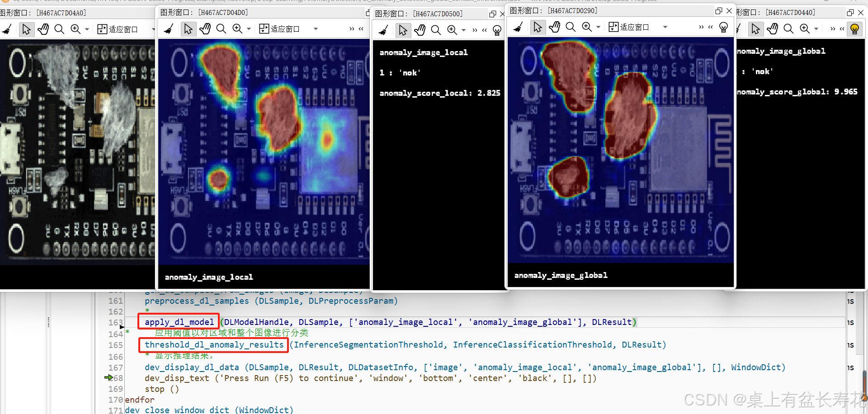The image size is (868, 414).
Task: Select pointer tool in window H467AC7D0290
Action: pos(538,27)
